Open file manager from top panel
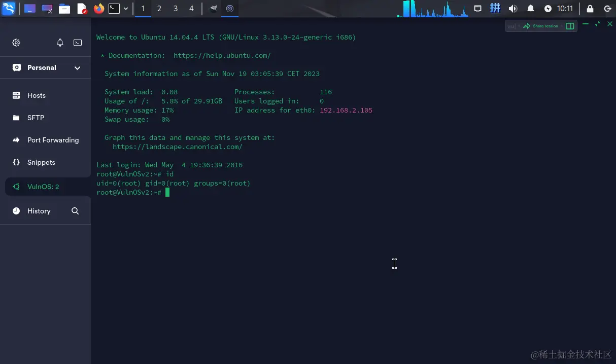 [64, 8]
